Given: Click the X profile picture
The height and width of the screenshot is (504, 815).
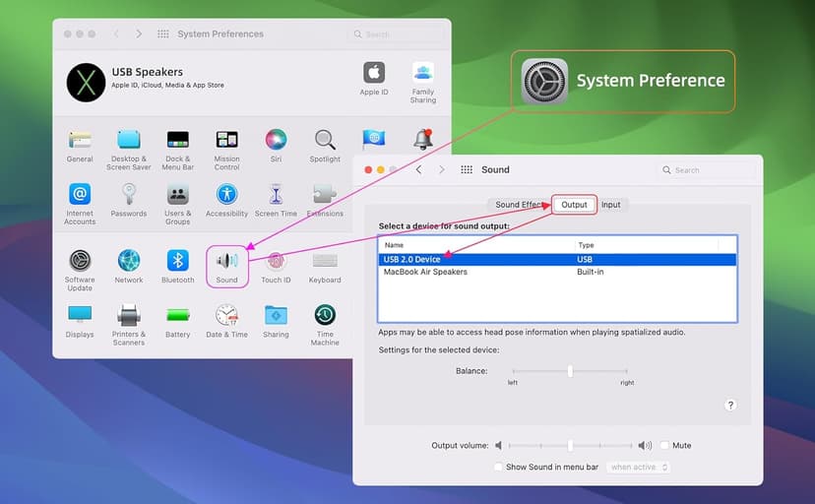Looking at the screenshot, I should [86, 83].
